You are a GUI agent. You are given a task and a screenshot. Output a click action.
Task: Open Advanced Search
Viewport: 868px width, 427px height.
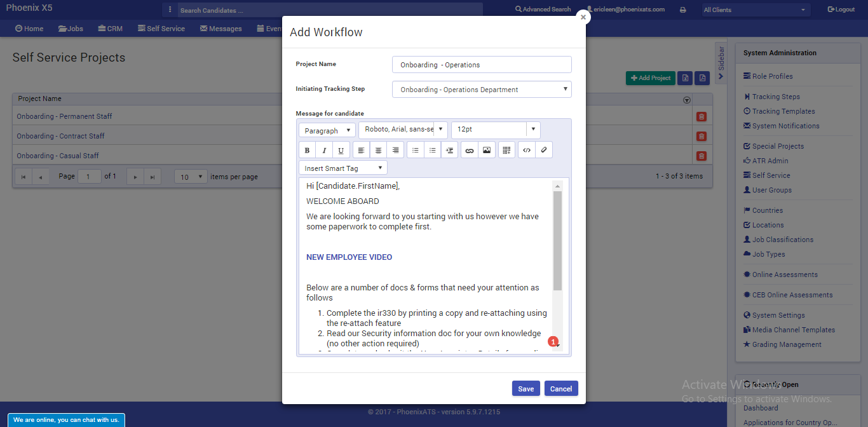click(x=543, y=10)
